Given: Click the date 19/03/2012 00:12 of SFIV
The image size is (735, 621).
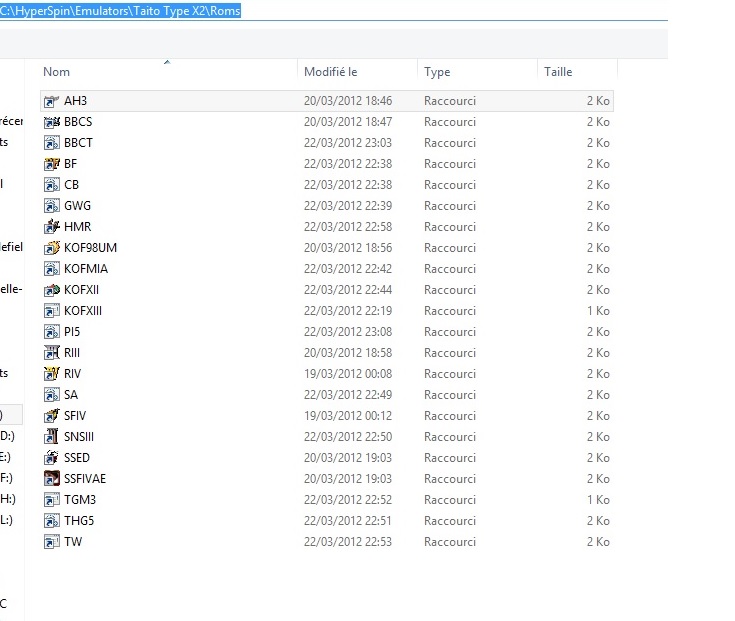Looking at the screenshot, I should [x=348, y=416].
